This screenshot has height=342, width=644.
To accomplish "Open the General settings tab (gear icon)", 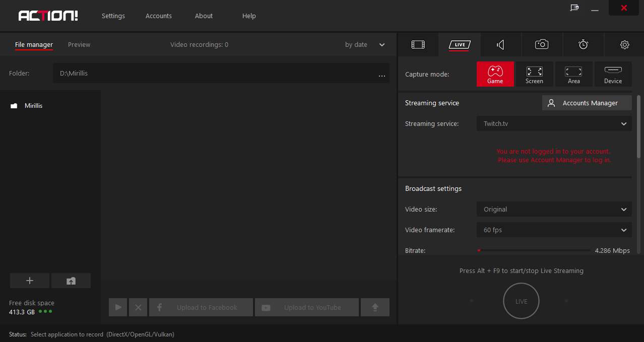I will click(625, 45).
